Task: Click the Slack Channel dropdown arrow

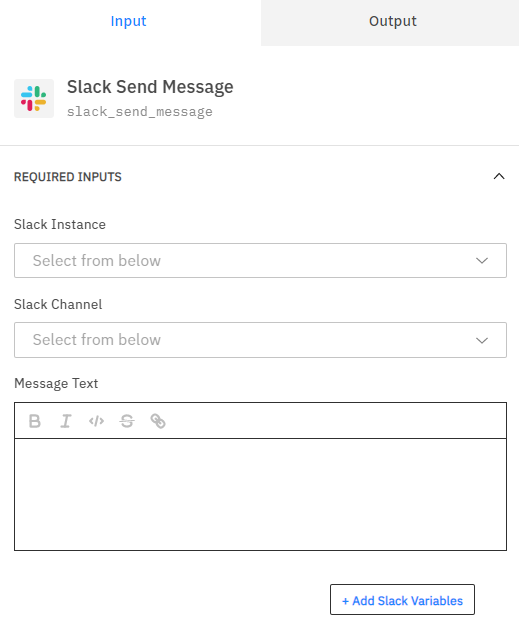Action: click(482, 340)
